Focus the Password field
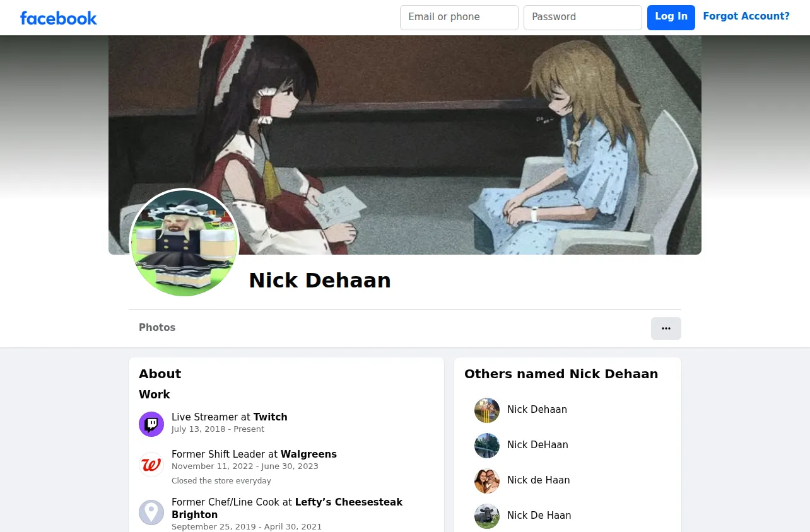 583,18
